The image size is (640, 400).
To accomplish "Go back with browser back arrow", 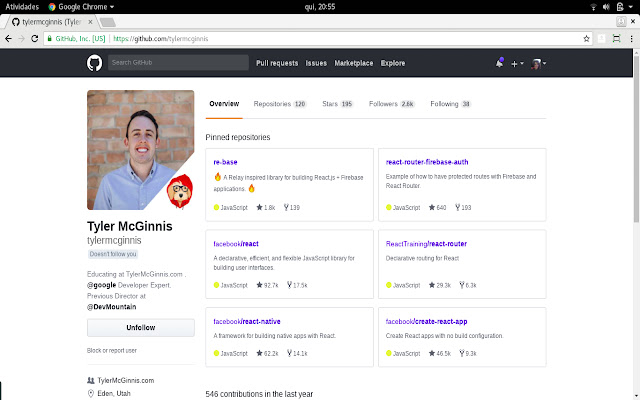I will (x=9, y=38).
